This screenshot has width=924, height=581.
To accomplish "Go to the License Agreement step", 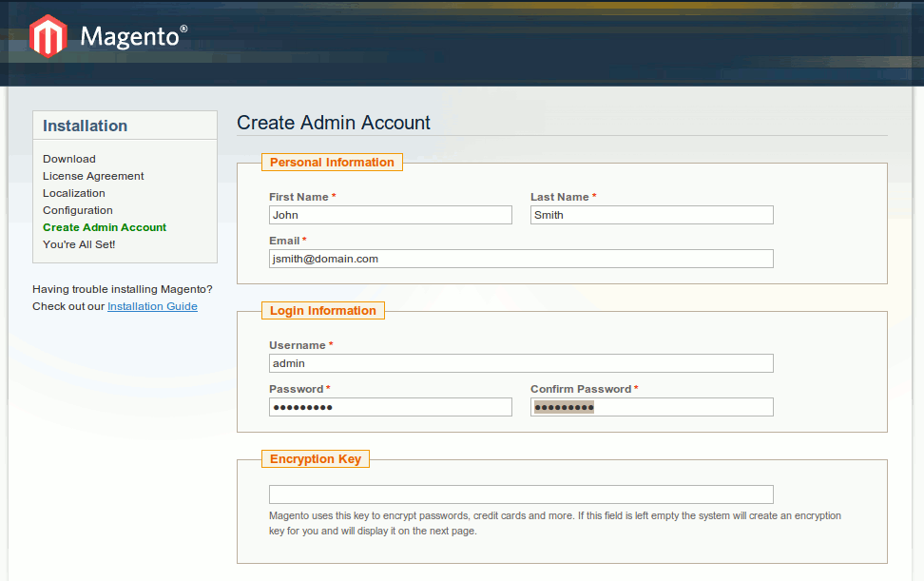I will pos(93,176).
